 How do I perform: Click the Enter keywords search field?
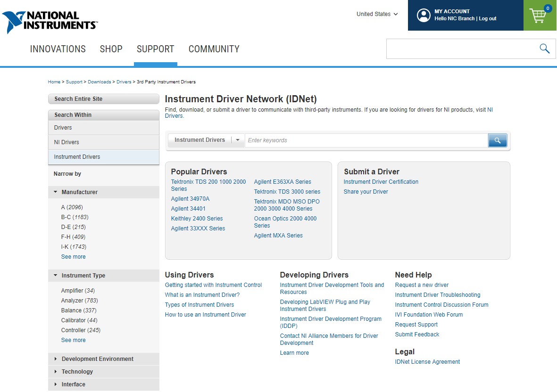366,140
